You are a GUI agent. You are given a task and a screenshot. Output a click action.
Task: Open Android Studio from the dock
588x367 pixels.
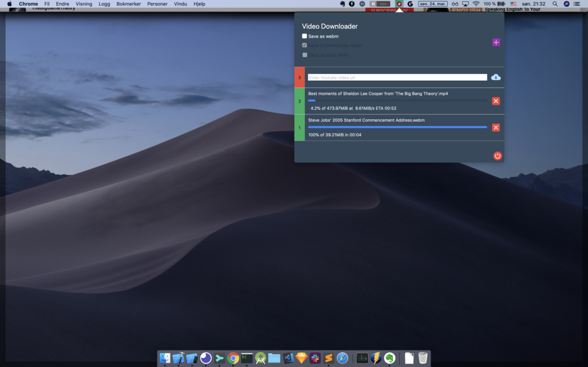pyautogui.click(x=260, y=358)
